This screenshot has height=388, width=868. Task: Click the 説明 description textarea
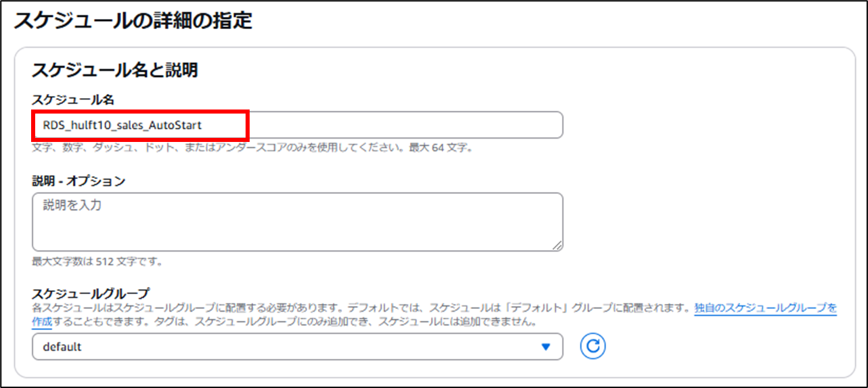point(298,222)
